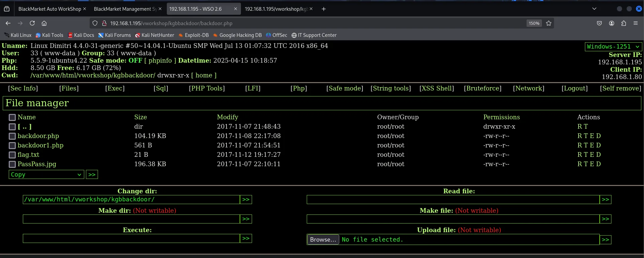Open the Firefox account icon
Image resolution: width=644 pixels, height=258 pixels.
pyautogui.click(x=611, y=23)
